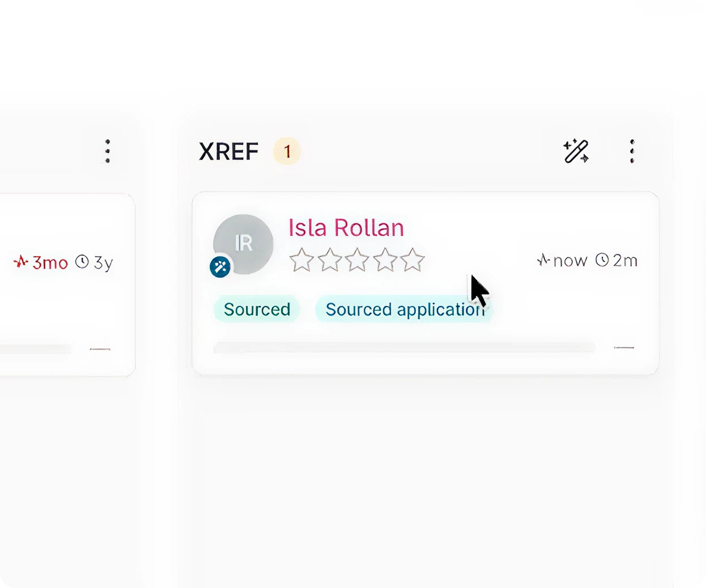This screenshot has height=588, width=706.
Task: Open Isla Rollan's candidate profile
Action: [346, 227]
